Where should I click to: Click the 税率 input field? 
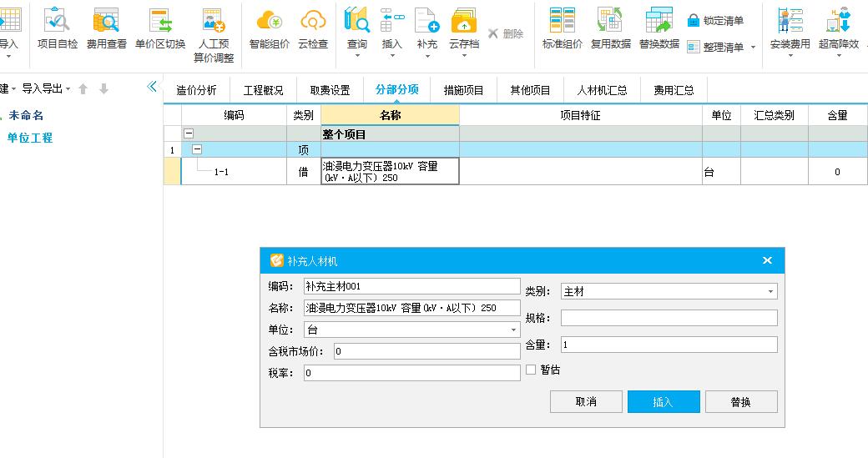pos(411,374)
